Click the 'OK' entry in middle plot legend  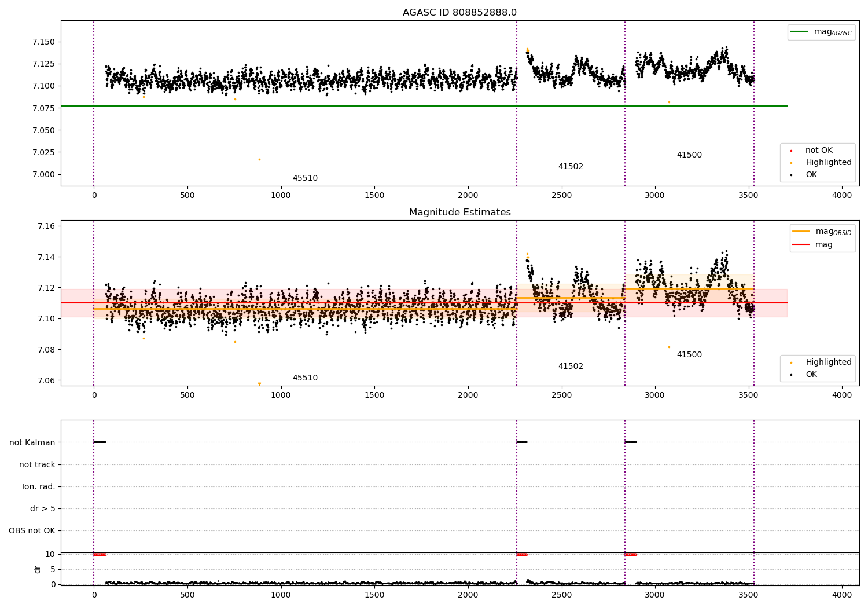tap(811, 375)
